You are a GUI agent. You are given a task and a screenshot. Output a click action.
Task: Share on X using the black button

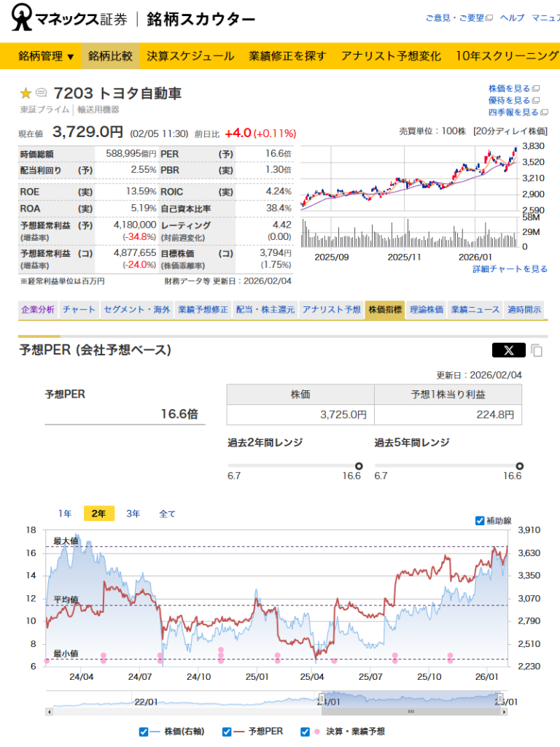coord(508,350)
